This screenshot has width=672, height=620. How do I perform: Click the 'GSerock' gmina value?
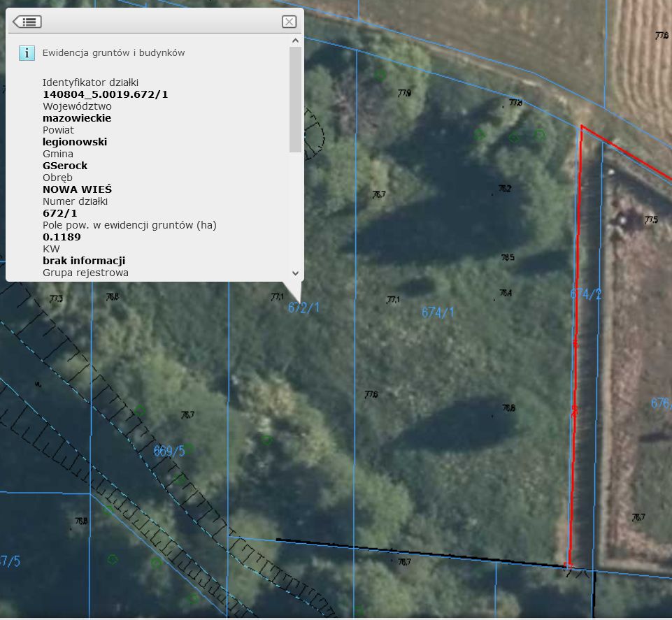(x=65, y=166)
